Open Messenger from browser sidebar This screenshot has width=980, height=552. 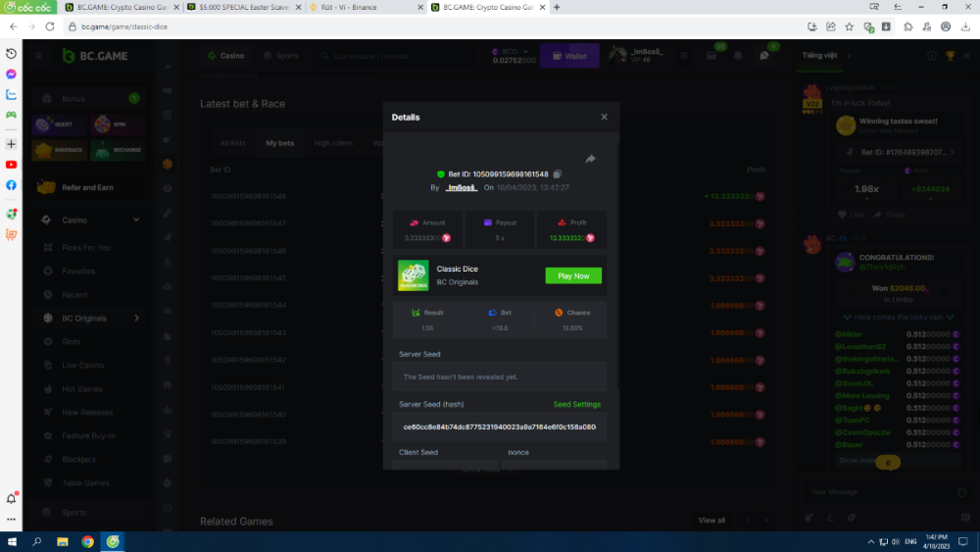pos(11,75)
